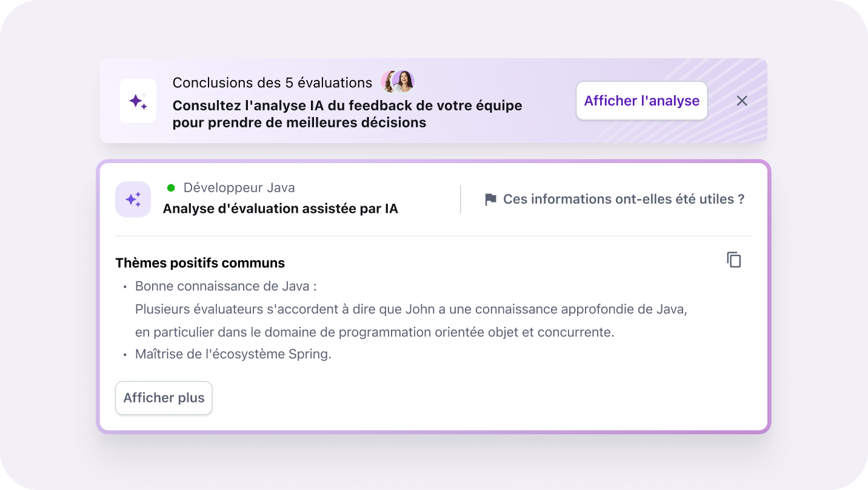The height and width of the screenshot is (490, 868).
Task: Click the AI sparkles icon on the analysis card
Action: (x=133, y=199)
